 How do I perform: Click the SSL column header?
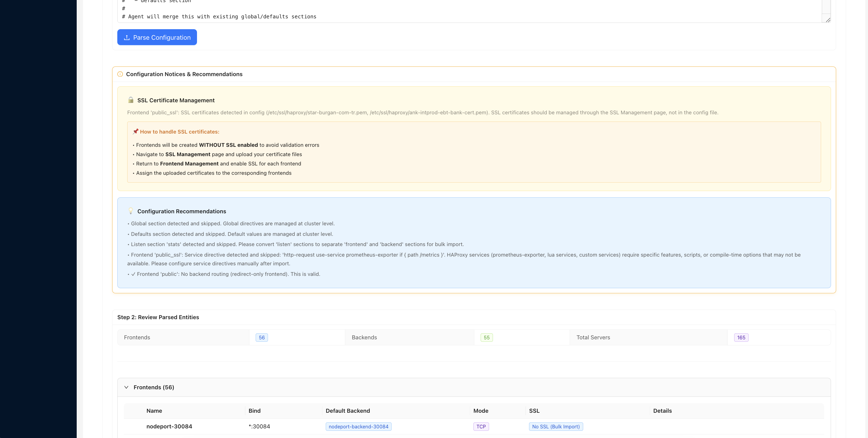coord(534,411)
